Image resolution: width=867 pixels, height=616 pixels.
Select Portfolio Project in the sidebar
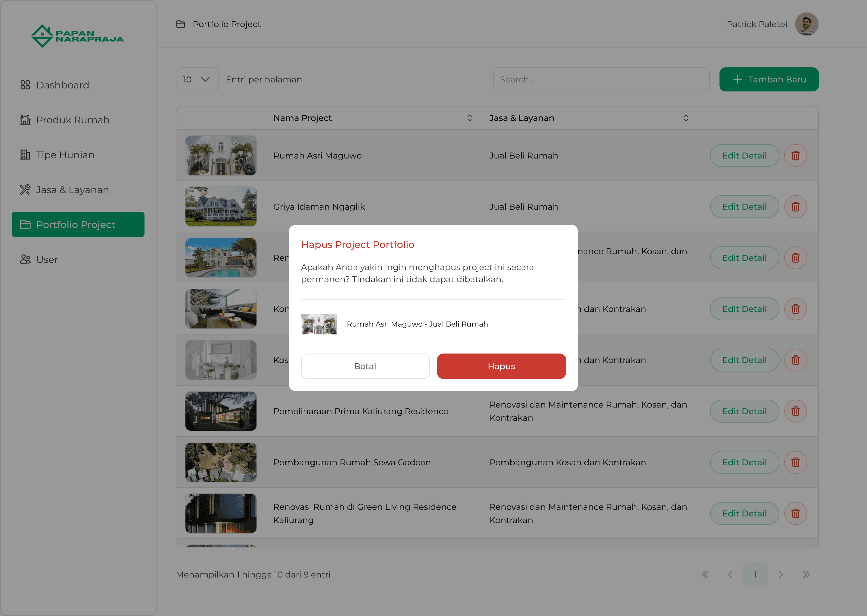tap(78, 225)
